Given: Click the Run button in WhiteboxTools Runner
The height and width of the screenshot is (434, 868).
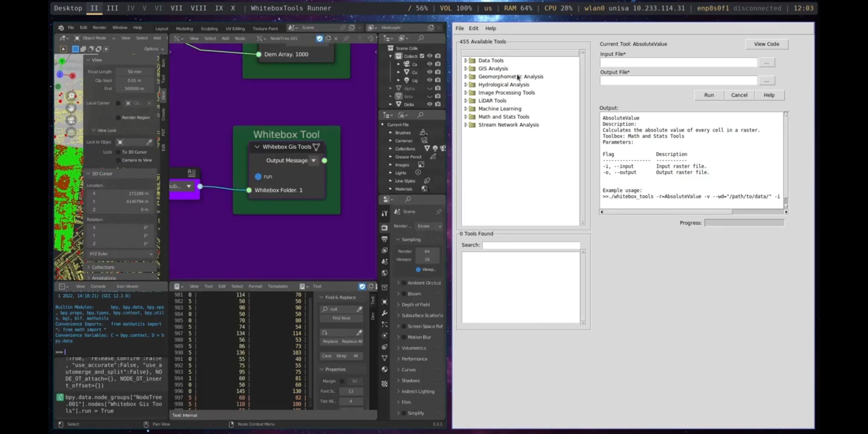Looking at the screenshot, I should (709, 95).
